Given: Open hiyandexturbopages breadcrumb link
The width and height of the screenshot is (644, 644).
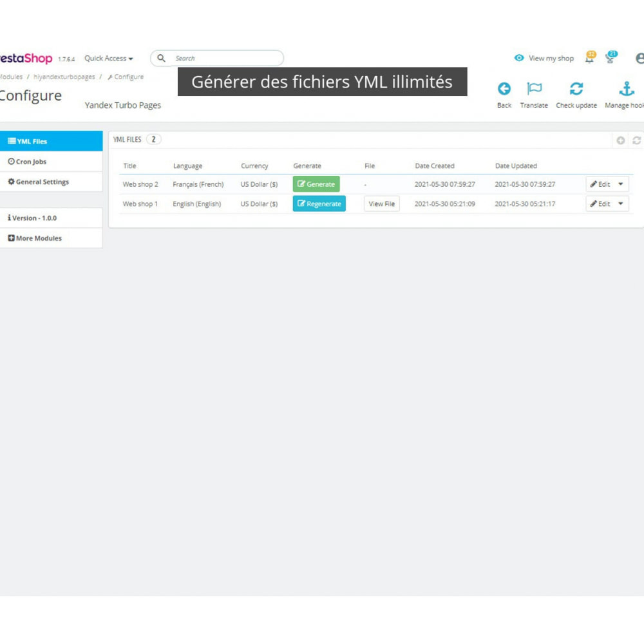Looking at the screenshot, I should 64,77.
